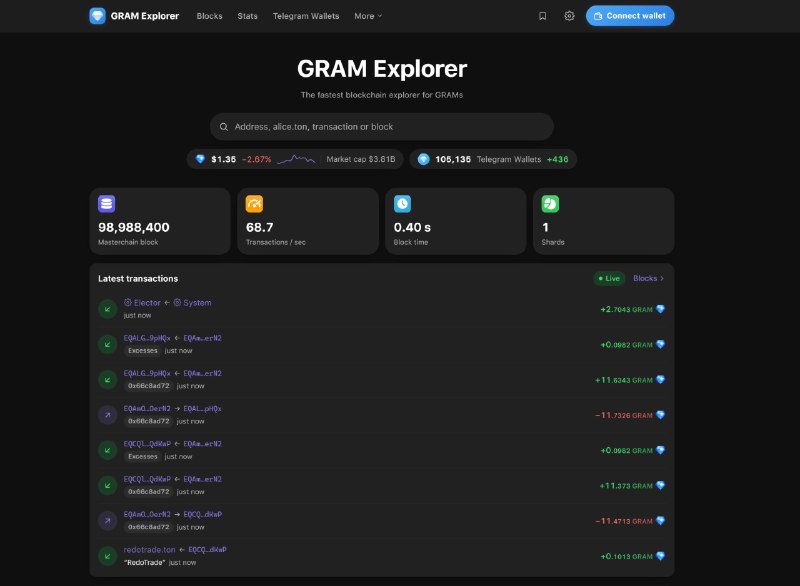This screenshot has height=586, width=800.
Task: Click the gear icon before System
Action: tap(177, 302)
